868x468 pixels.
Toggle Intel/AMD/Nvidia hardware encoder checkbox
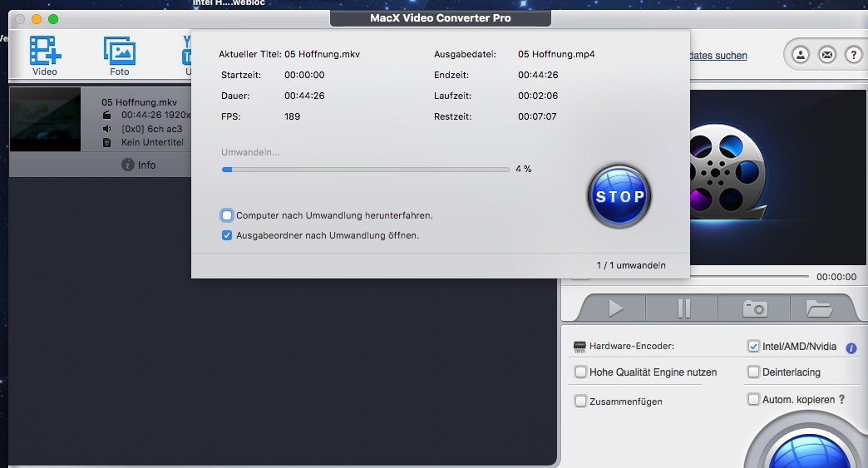[x=753, y=347]
